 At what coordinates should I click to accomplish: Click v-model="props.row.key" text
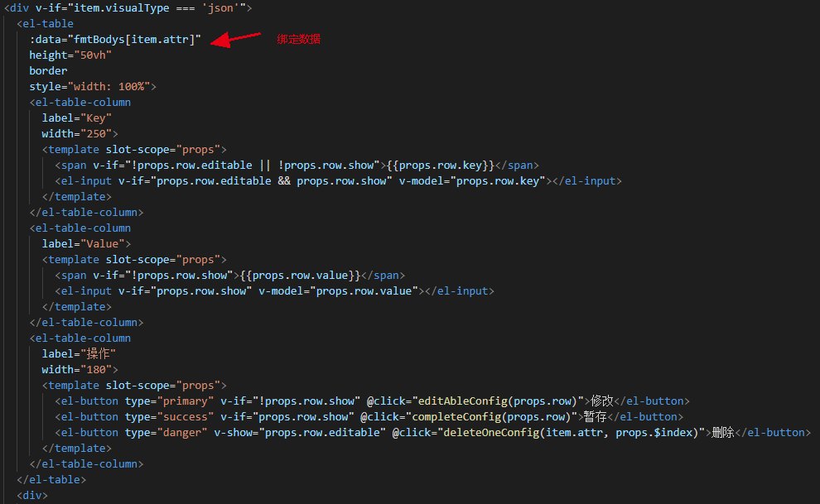(472, 180)
